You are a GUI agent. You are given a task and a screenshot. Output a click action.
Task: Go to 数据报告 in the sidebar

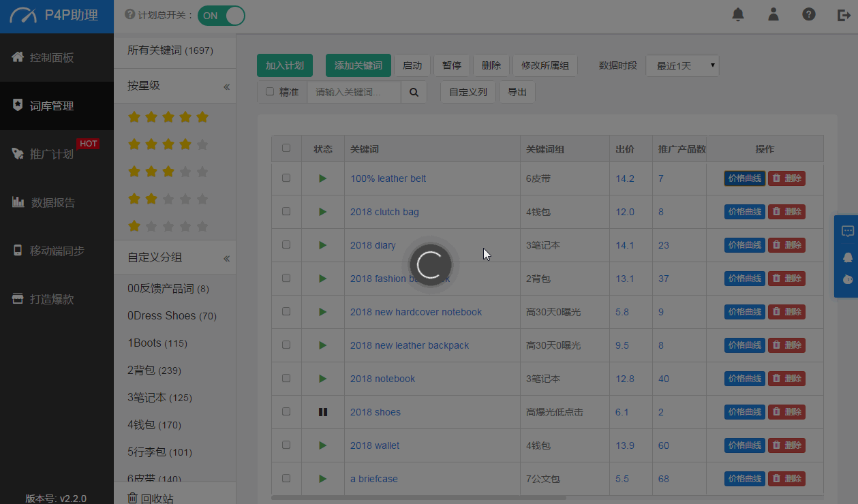(x=52, y=202)
